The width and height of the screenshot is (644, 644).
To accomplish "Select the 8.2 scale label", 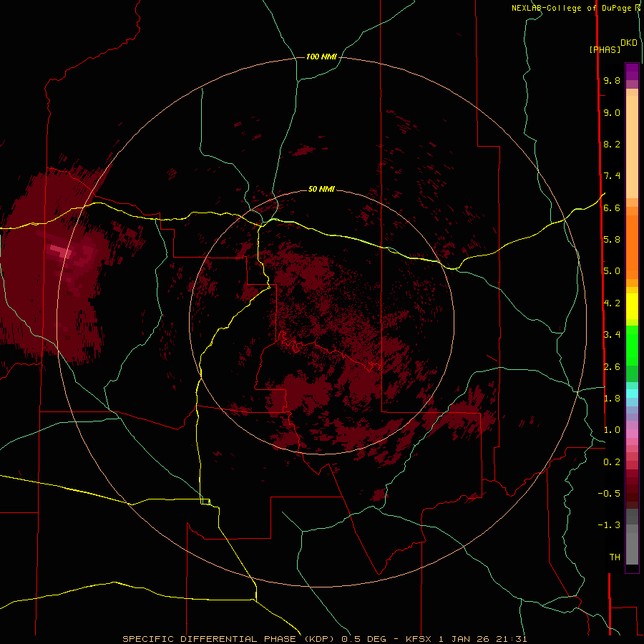I will (612, 145).
